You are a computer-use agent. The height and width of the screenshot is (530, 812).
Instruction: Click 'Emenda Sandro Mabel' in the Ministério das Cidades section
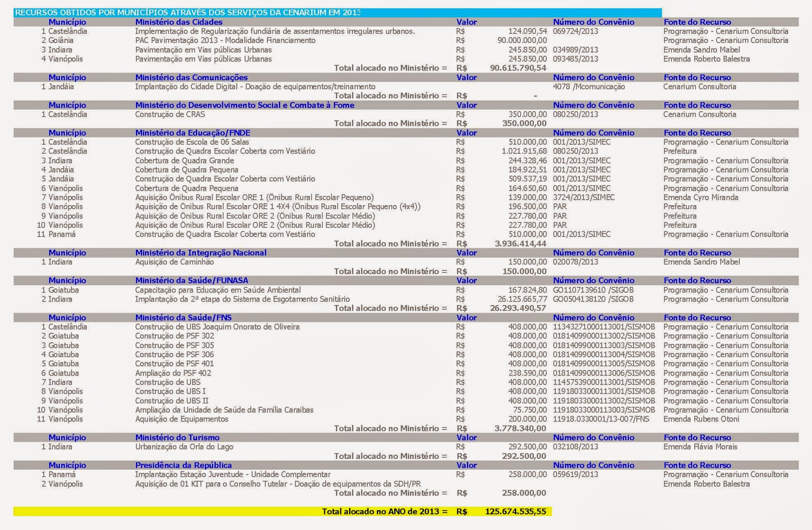(x=701, y=50)
